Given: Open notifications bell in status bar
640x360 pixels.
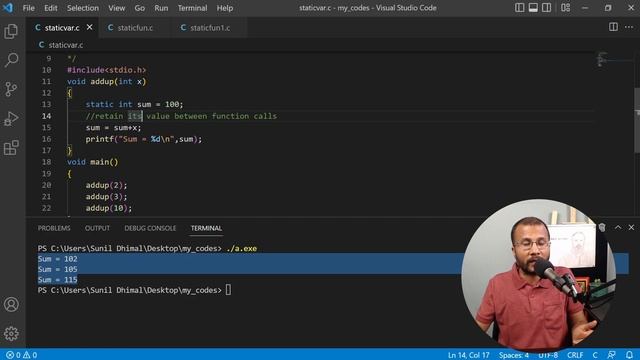Looking at the screenshot, I should pyautogui.click(x=629, y=355).
